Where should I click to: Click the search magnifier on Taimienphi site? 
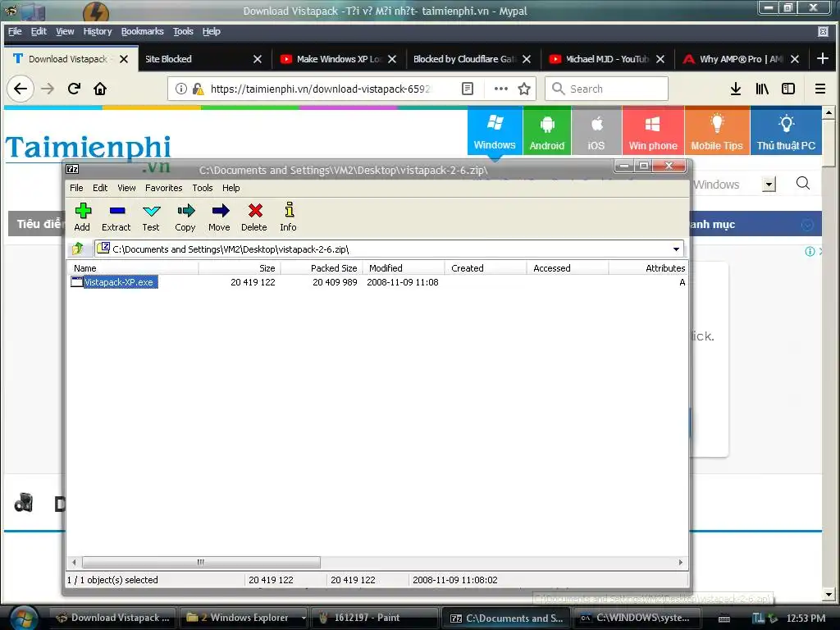[803, 183]
